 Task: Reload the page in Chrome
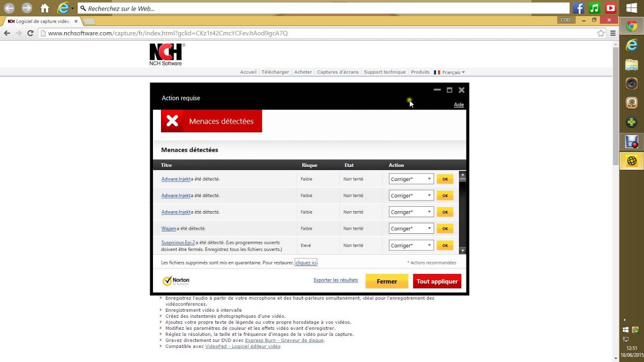[30, 33]
